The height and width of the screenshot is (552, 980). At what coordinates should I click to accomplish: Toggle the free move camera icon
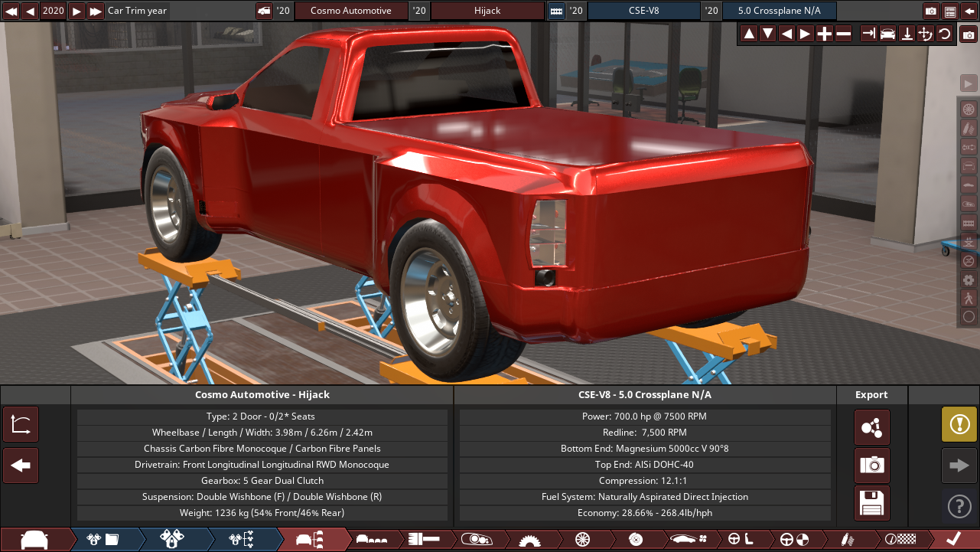(926, 34)
